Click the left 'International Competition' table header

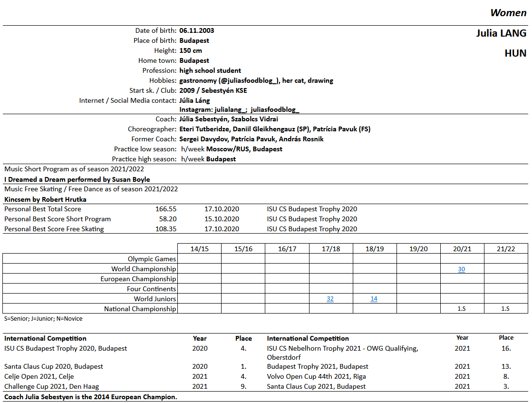pos(45,338)
